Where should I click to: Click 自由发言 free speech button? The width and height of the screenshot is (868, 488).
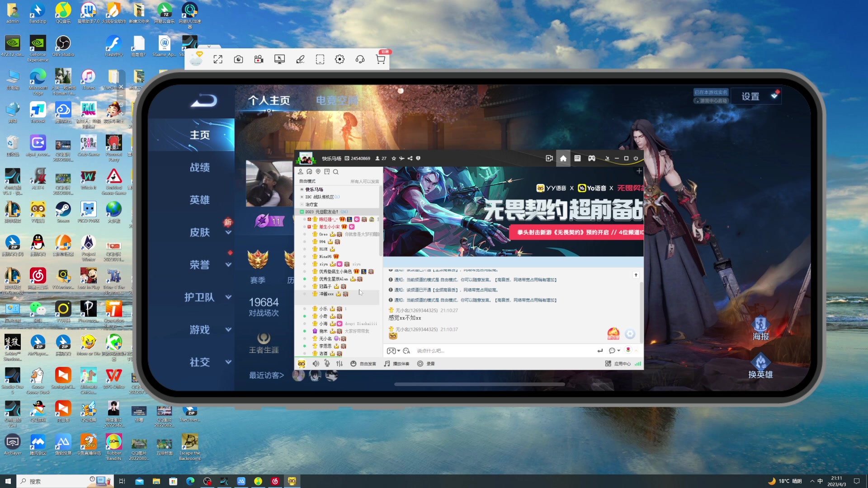[363, 364]
